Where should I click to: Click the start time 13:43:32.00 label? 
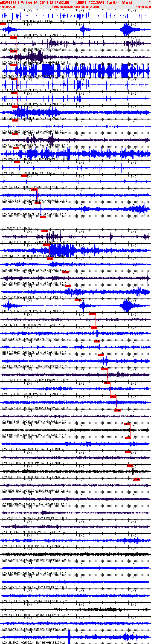(x=8, y=7)
